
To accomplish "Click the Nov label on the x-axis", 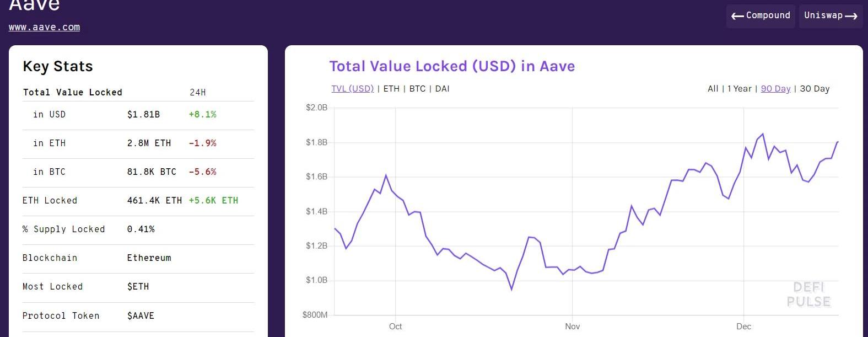I will [x=572, y=327].
